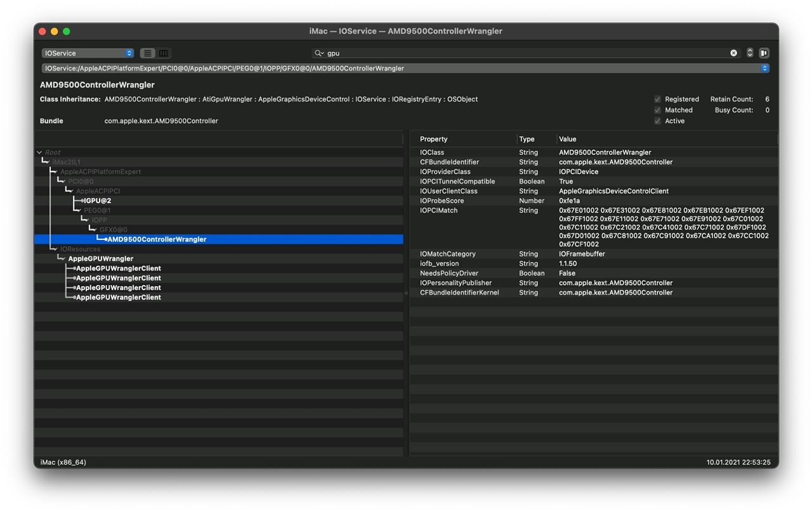Collapse the AppleACPIPlatformExpert node

[55, 172]
